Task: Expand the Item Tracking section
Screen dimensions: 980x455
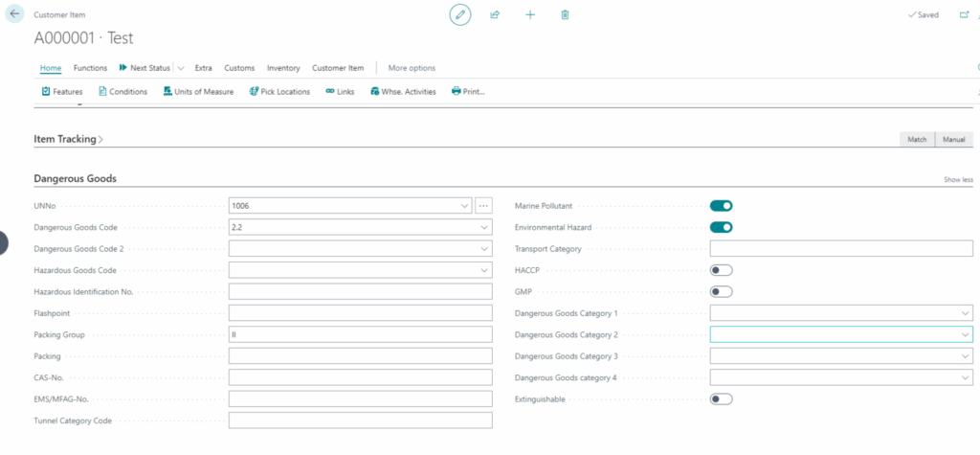Action: coord(68,139)
